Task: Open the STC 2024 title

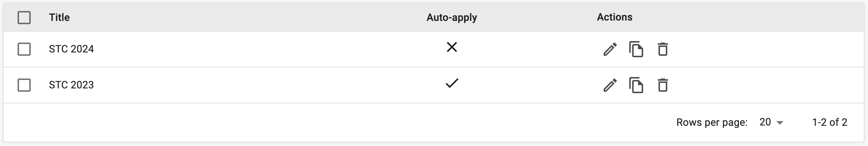Action: (71, 49)
